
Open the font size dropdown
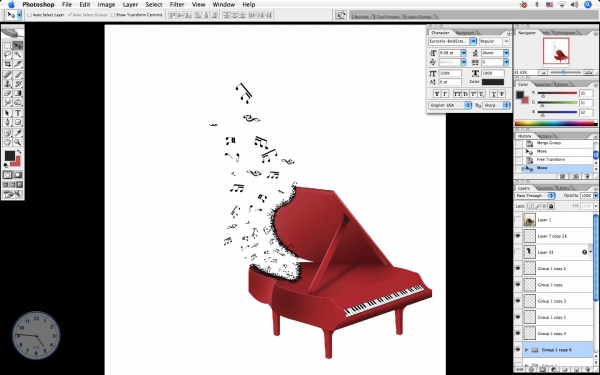pyautogui.click(x=463, y=53)
